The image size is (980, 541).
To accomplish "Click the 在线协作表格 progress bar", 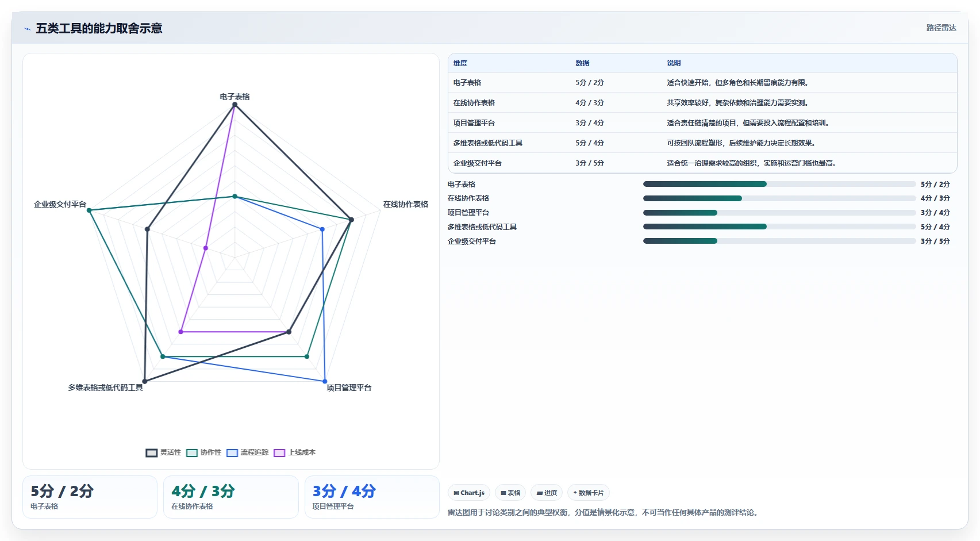I will click(779, 198).
